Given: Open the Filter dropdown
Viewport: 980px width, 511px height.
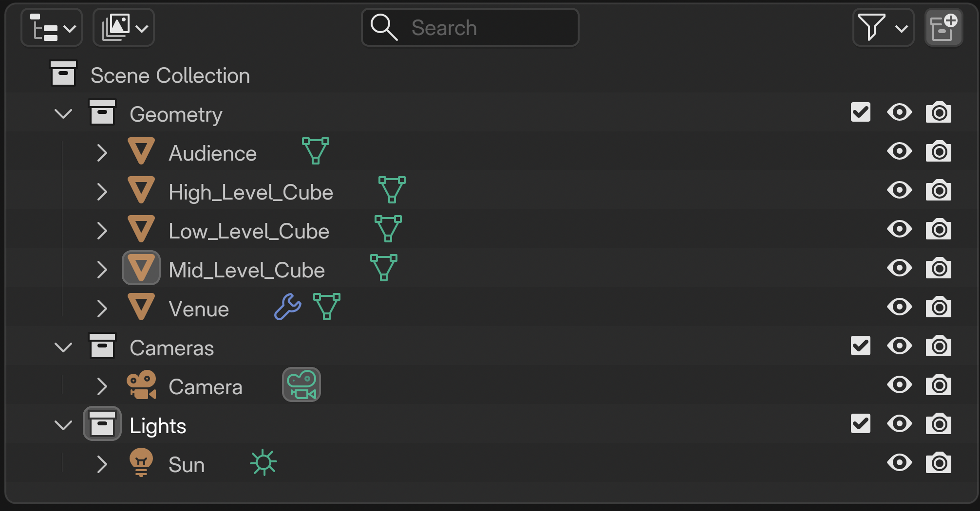Looking at the screenshot, I should [x=883, y=28].
